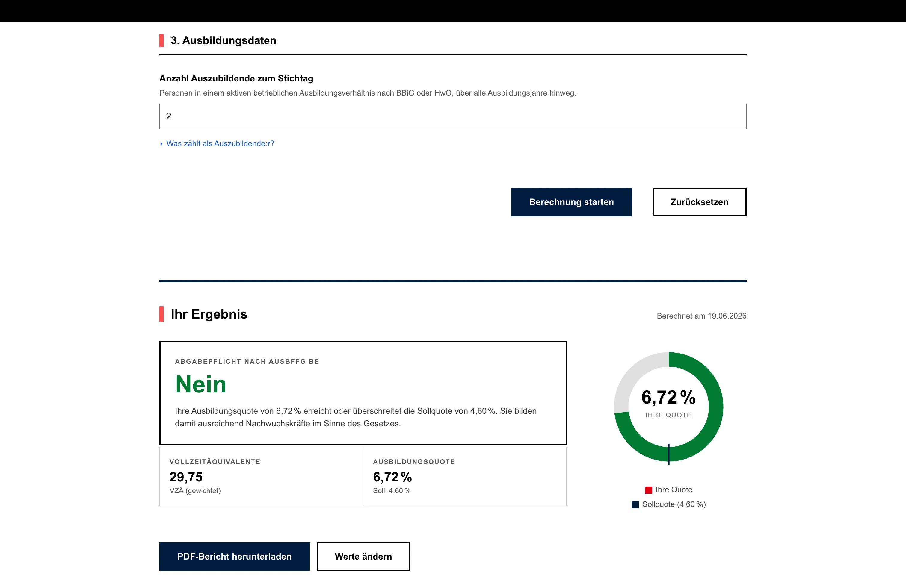Click the Werte ändern button
906x588 pixels.
pos(363,557)
